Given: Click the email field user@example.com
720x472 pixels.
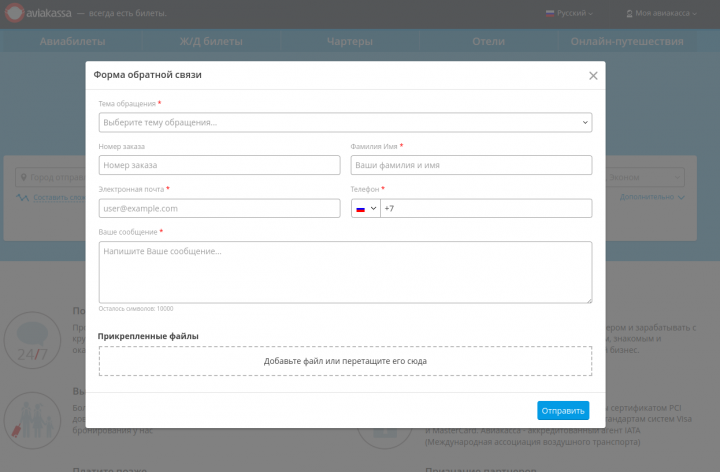Looking at the screenshot, I should [x=219, y=208].
